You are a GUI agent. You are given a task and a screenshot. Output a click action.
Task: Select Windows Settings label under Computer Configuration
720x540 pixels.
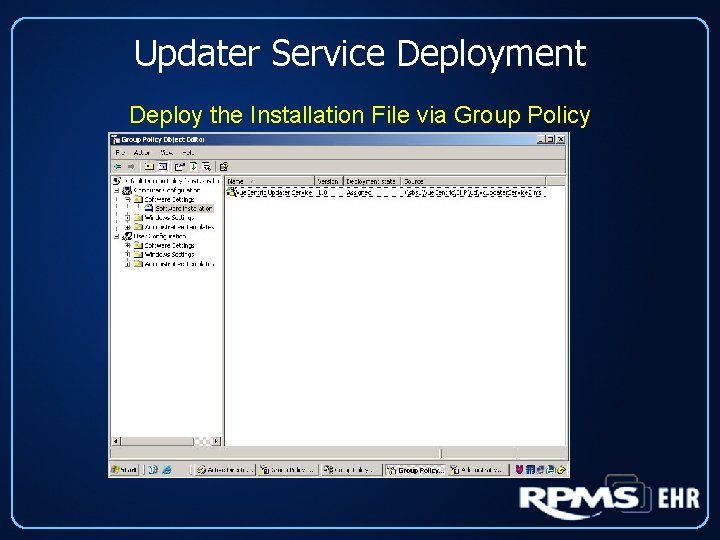pos(169,218)
